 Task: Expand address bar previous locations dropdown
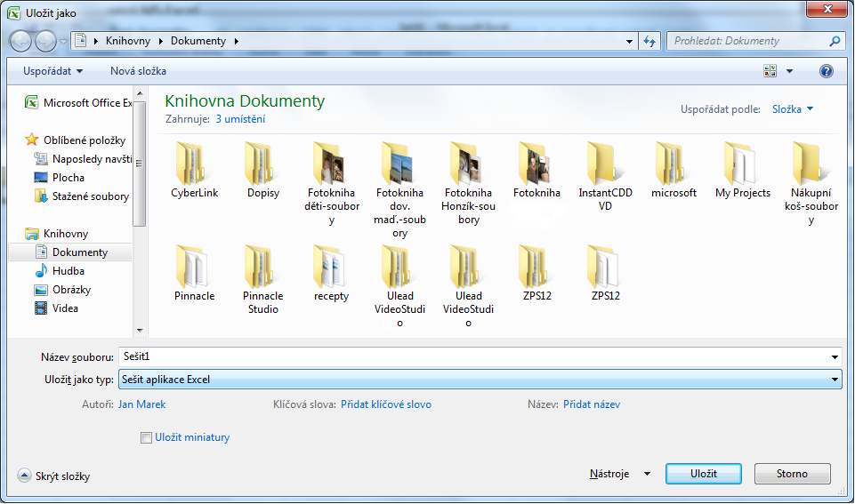coord(629,41)
